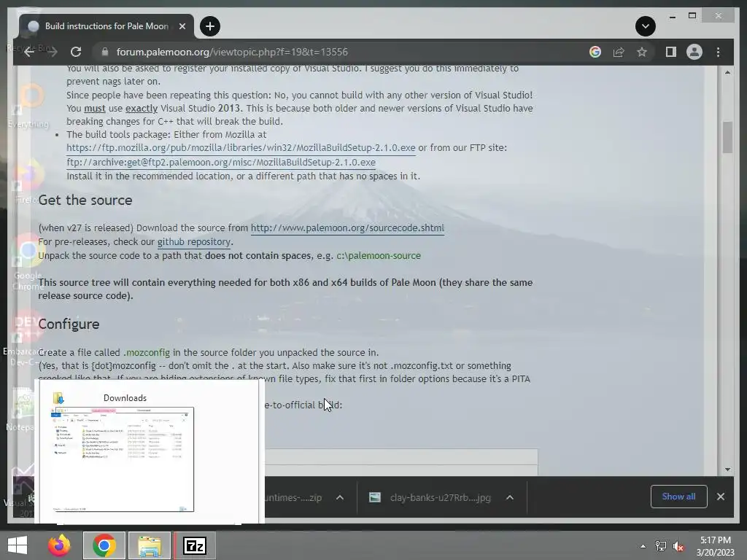Open the Windows Start menu
The height and width of the screenshot is (560, 747).
click(18, 545)
